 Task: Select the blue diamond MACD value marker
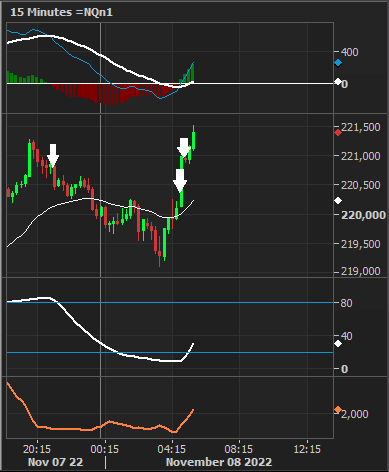[x=338, y=63]
